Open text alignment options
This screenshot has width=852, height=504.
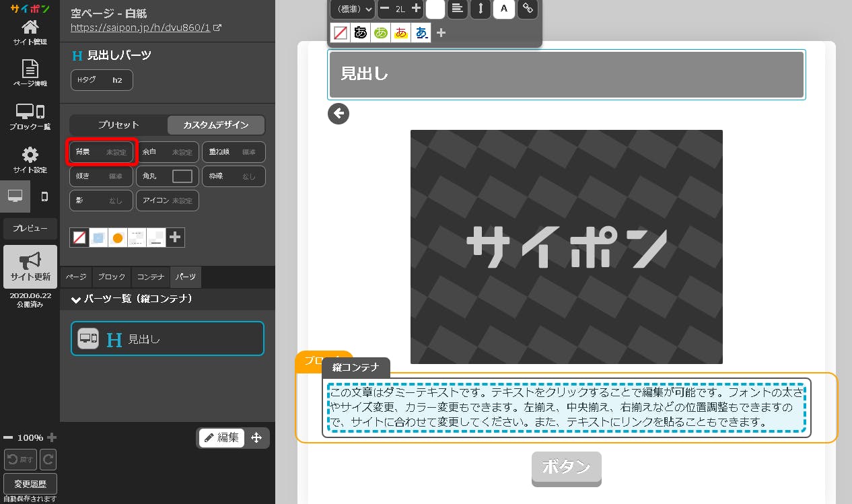point(458,9)
